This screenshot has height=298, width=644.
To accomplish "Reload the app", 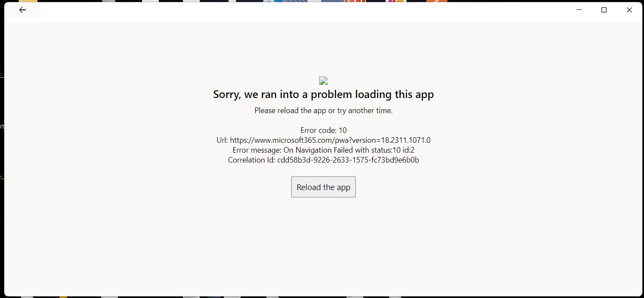I will pyautogui.click(x=323, y=187).
